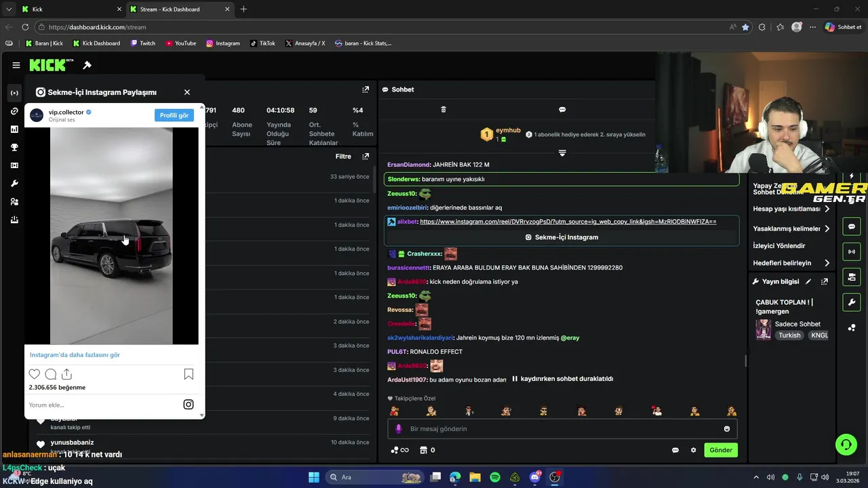
Task: Pop out the Yayın bilgisi panel
Action: [x=825, y=281]
